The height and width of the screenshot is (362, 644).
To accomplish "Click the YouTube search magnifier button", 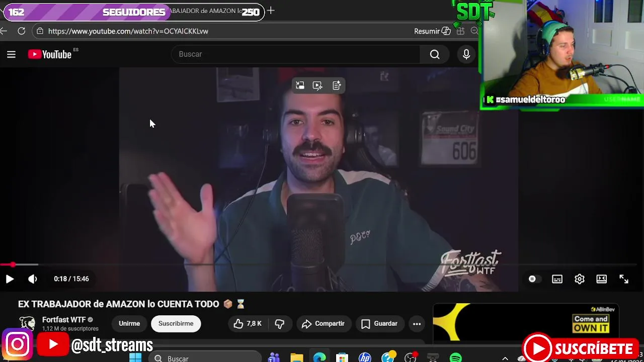I will click(435, 54).
